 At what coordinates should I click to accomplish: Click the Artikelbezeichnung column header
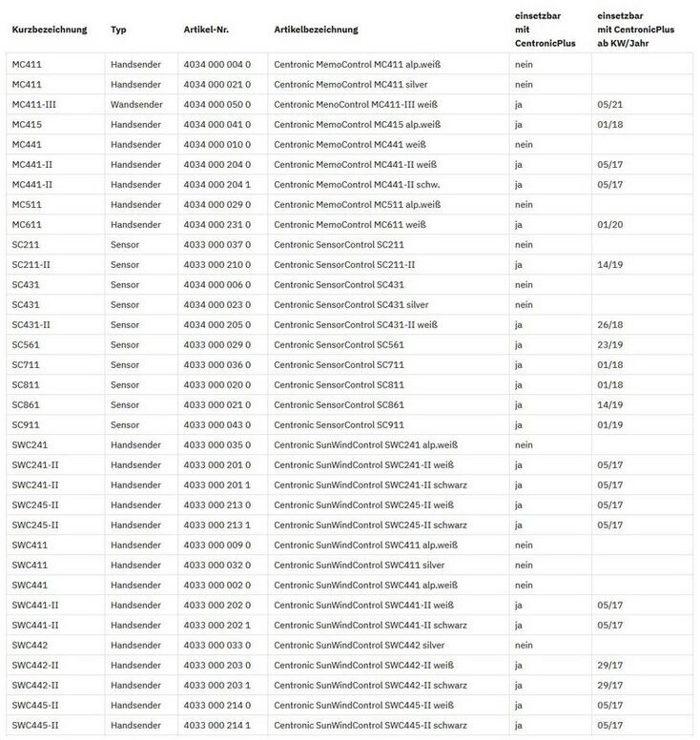[316, 30]
